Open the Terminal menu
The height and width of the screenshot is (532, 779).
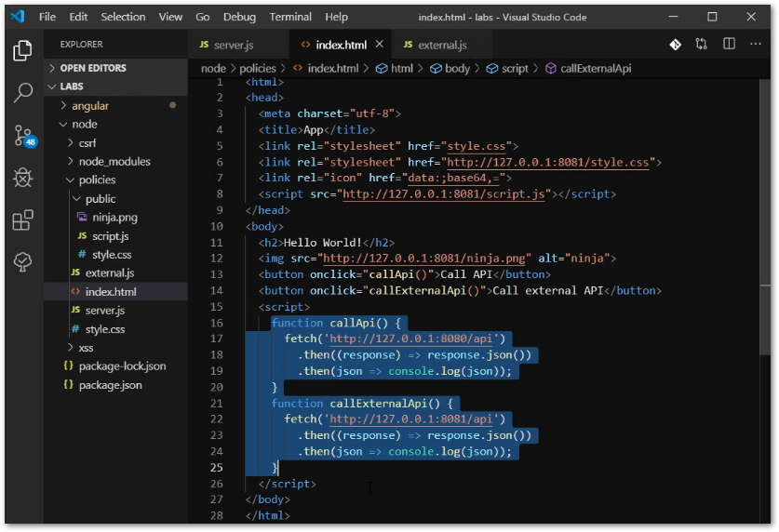point(290,17)
